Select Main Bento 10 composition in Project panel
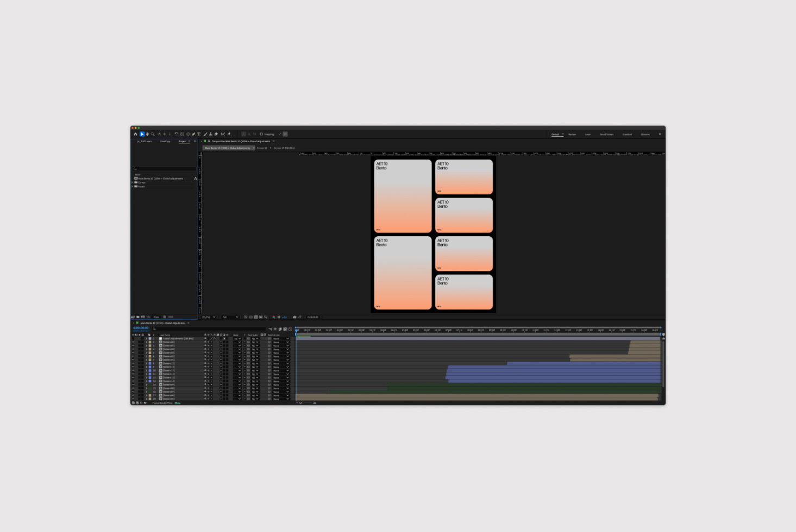This screenshot has width=796, height=532. 161,178
